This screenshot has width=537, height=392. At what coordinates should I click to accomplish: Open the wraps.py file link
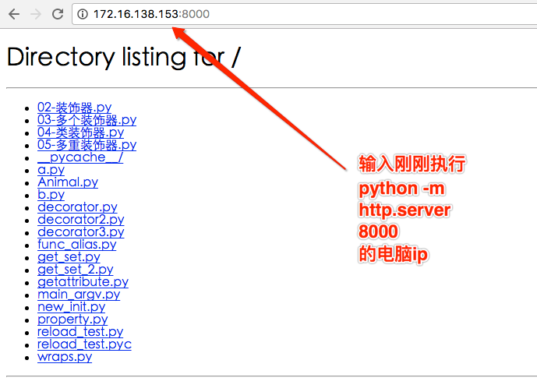(65, 357)
